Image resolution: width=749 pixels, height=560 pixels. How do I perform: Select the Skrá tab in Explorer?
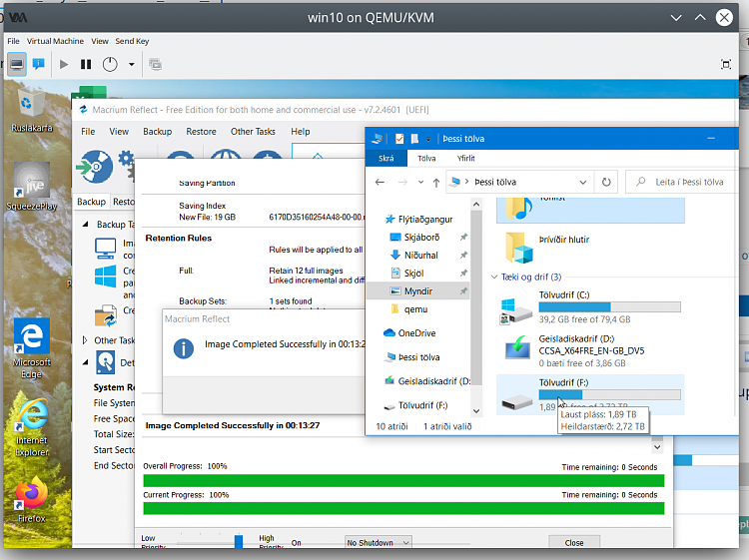point(385,158)
